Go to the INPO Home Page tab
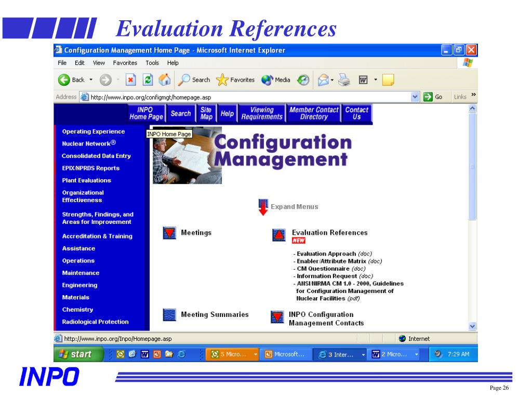 [146, 113]
